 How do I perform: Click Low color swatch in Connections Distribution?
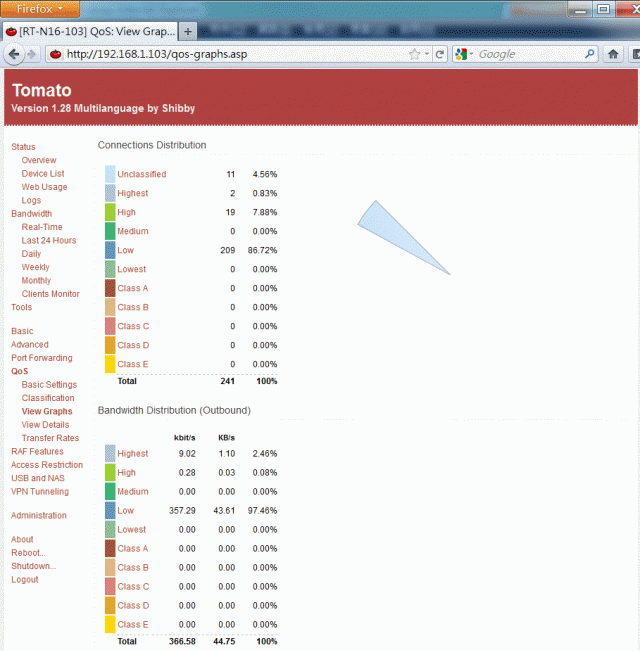110,250
